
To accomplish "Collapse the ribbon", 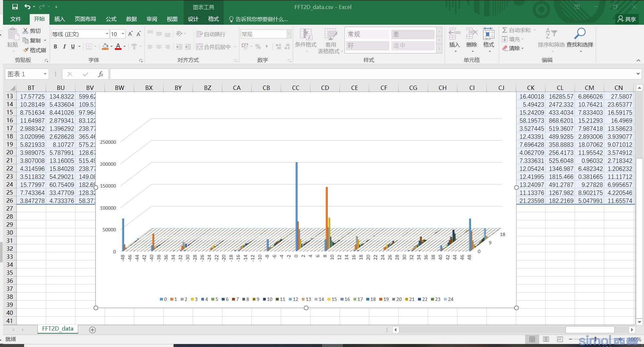I will 638,61.
